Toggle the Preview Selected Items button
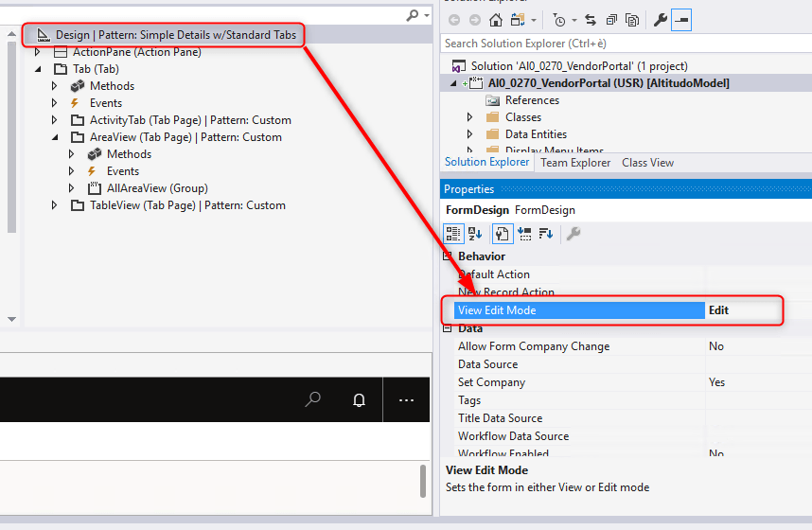Image resolution: width=812 pixels, height=530 pixels. pyautogui.click(x=681, y=20)
